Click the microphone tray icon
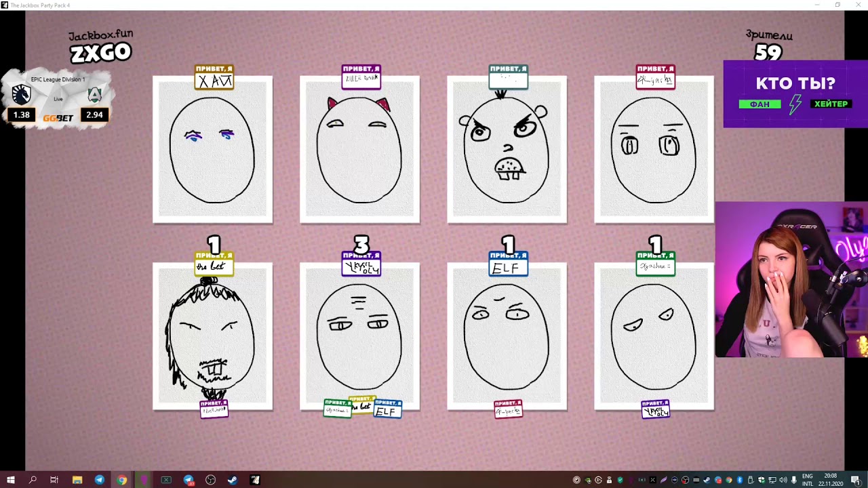Viewport: 868px width, 488px height. click(x=794, y=480)
